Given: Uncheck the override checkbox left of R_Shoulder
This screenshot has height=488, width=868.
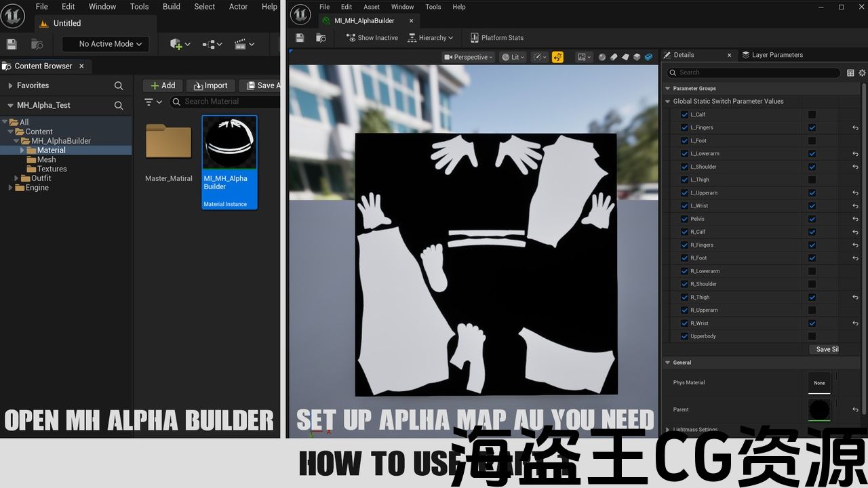Looking at the screenshot, I should [684, 284].
